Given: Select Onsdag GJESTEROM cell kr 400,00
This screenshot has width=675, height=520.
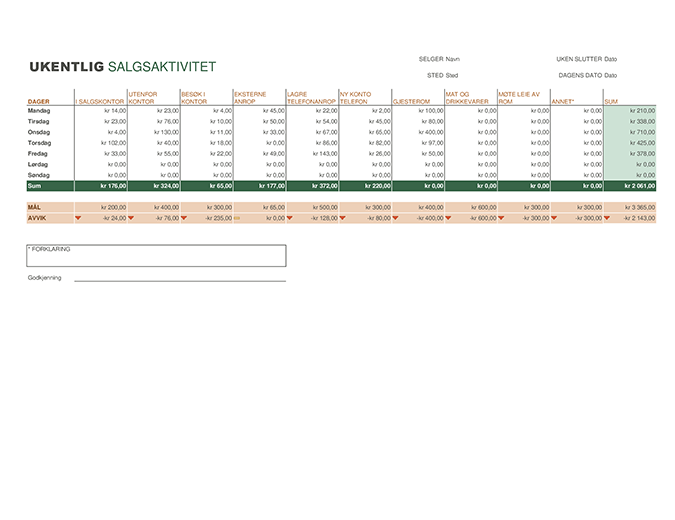Looking at the screenshot, I should tap(418, 132).
